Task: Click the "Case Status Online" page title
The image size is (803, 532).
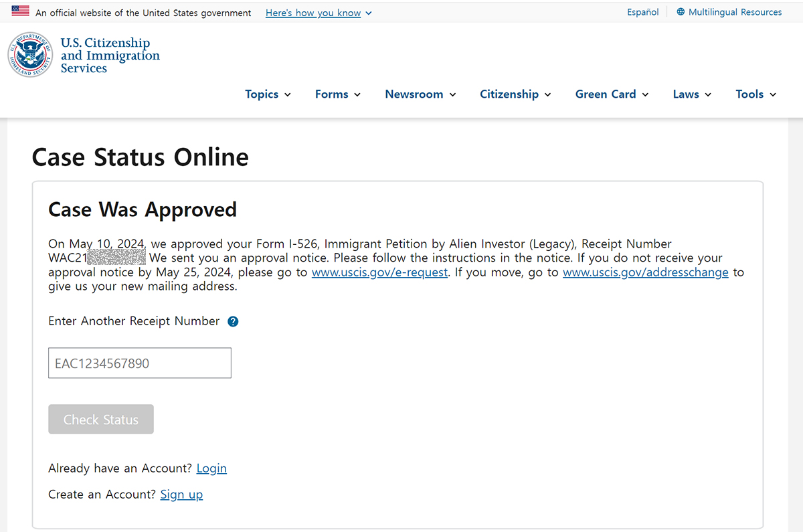Action: tap(141, 157)
